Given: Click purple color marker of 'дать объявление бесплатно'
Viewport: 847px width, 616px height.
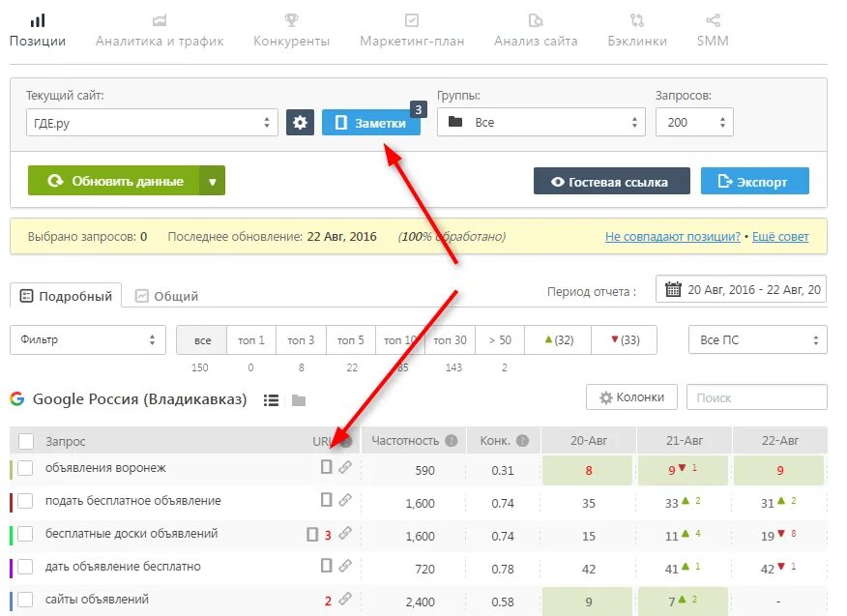Looking at the screenshot, I should coord(12,568).
